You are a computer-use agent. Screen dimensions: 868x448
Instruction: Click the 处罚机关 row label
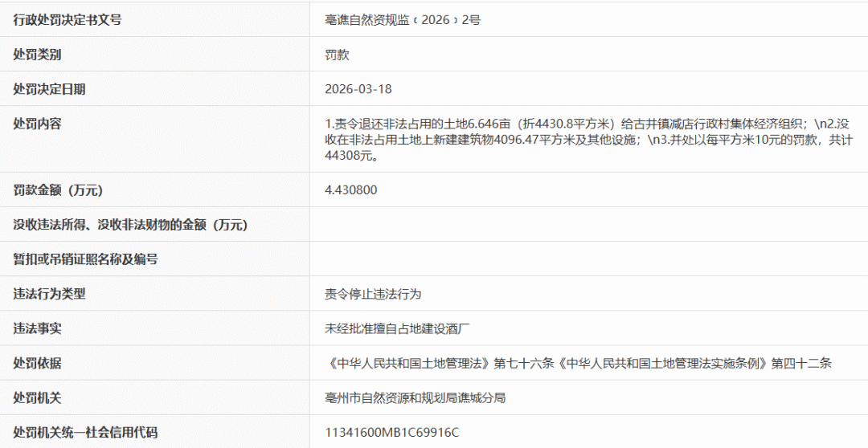pyautogui.click(x=37, y=397)
